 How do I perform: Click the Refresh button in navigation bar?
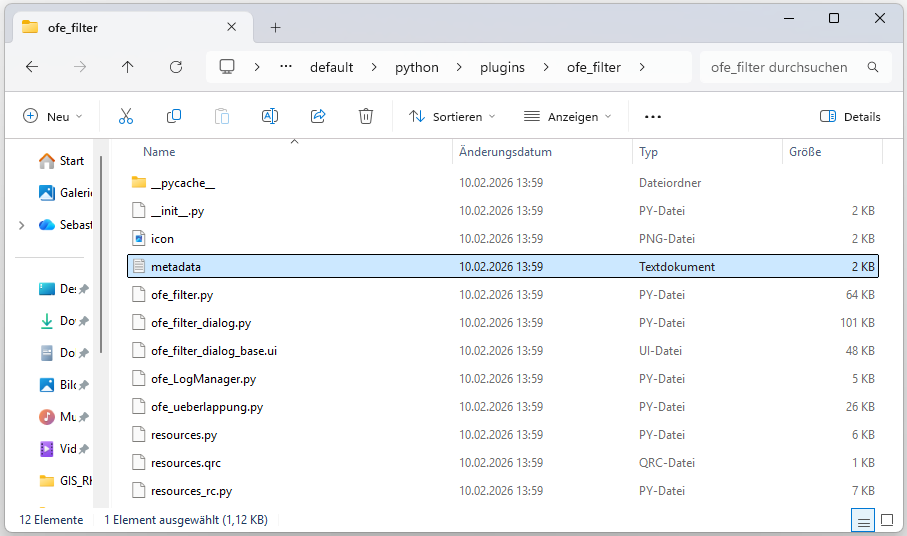pos(176,67)
